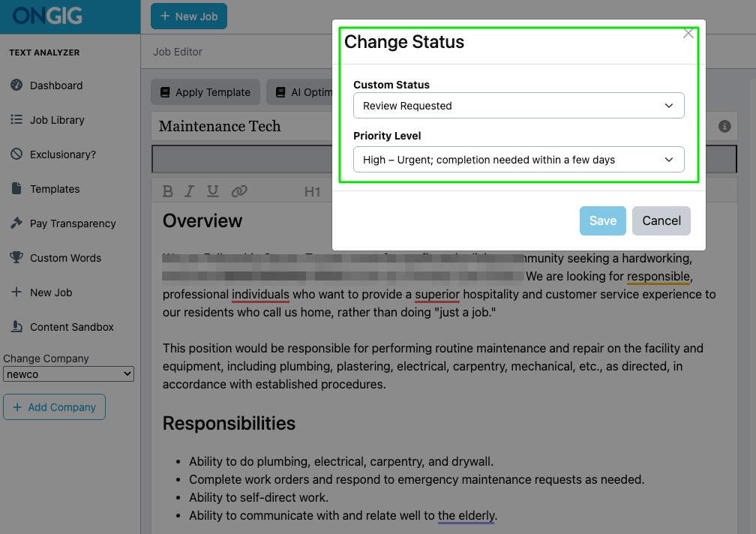
Task: Open the Priority Level dropdown
Action: click(x=518, y=159)
